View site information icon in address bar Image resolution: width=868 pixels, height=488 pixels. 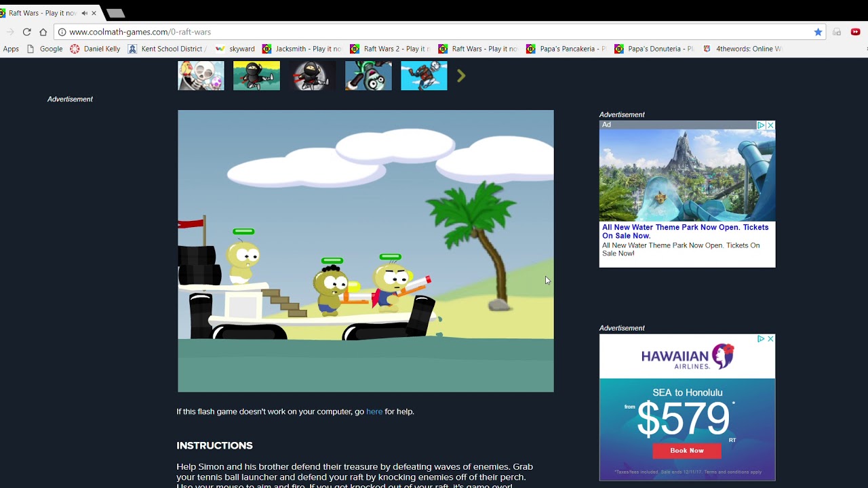[x=62, y=32]
